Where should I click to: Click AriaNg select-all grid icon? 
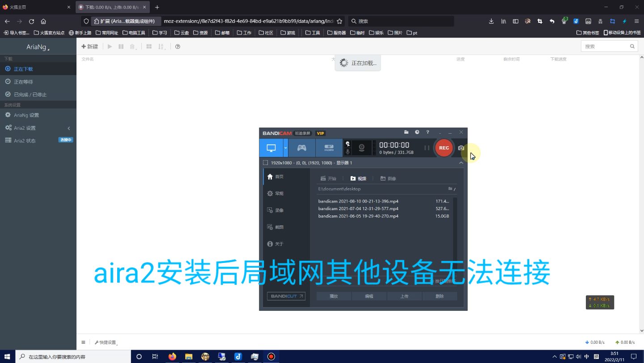pyautogui.click(x=149, y=46)
